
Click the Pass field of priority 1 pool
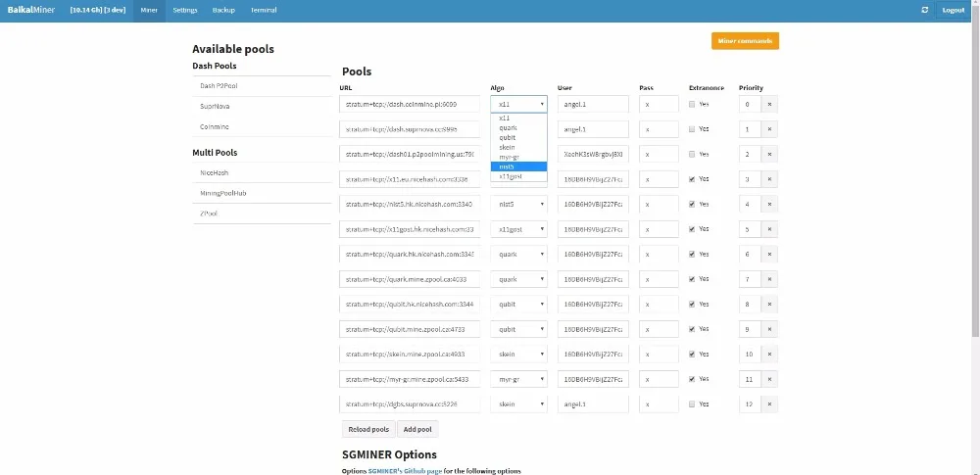(659, 129)
